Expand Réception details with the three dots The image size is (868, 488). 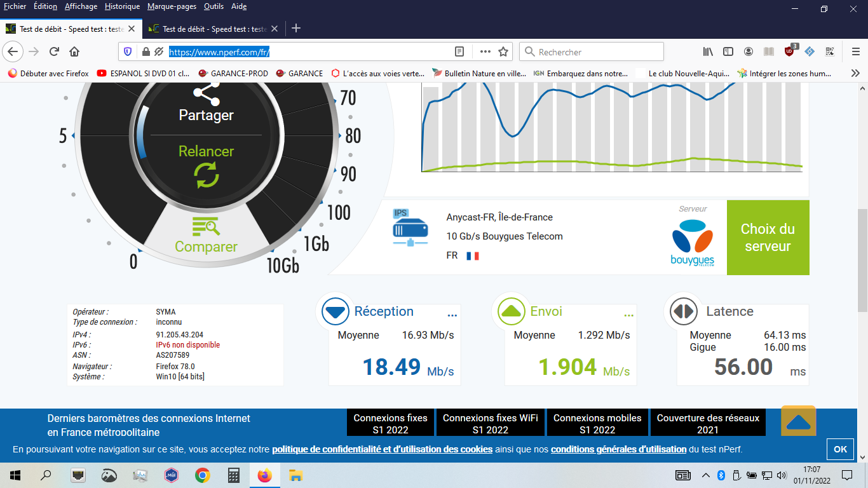click(452, 315)
